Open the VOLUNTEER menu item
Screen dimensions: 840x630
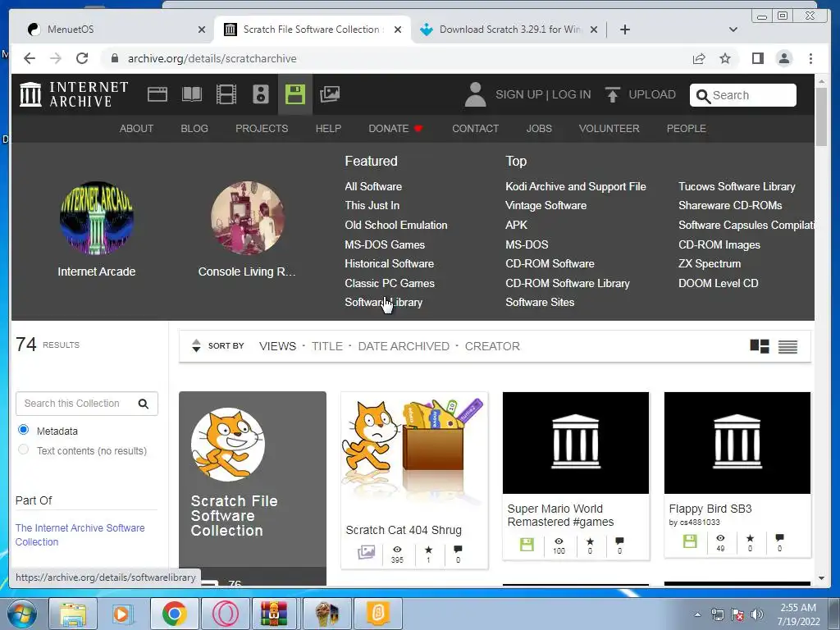(609, 129)
